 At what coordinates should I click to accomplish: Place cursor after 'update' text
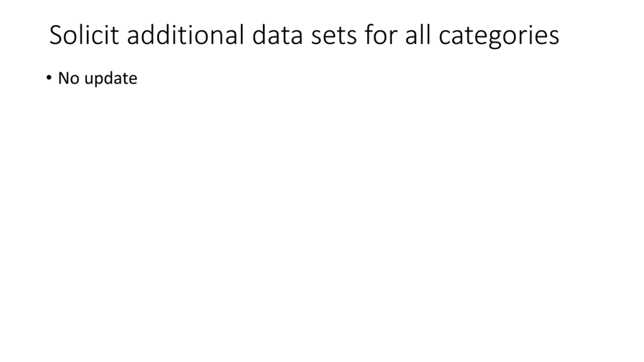tap(138, 78)
